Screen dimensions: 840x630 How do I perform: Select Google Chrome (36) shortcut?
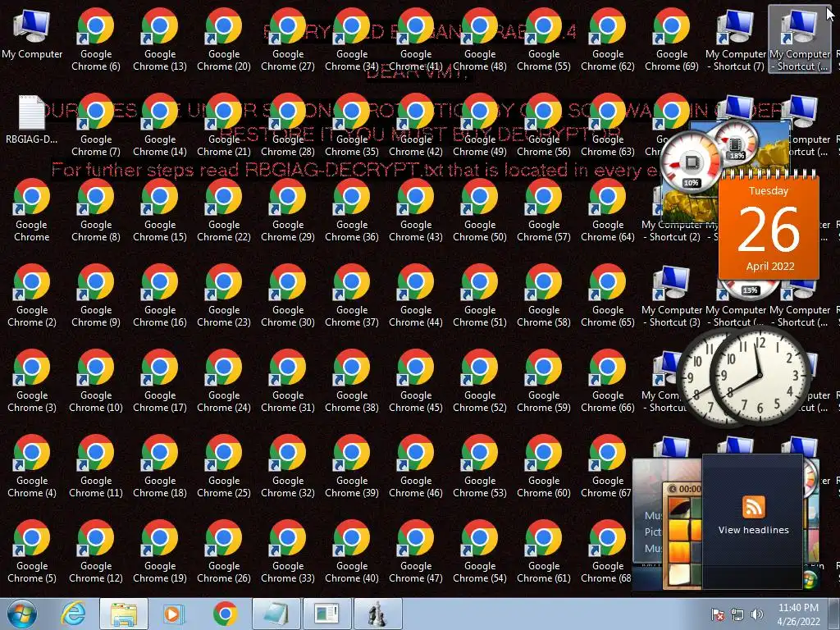click(352, 211)
